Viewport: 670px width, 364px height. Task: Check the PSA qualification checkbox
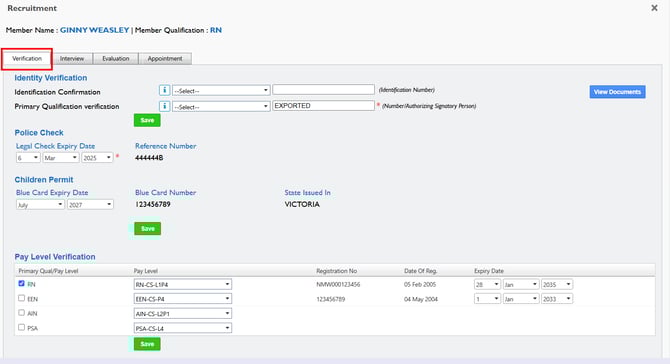pyautogui.click(x=21, y=327)
